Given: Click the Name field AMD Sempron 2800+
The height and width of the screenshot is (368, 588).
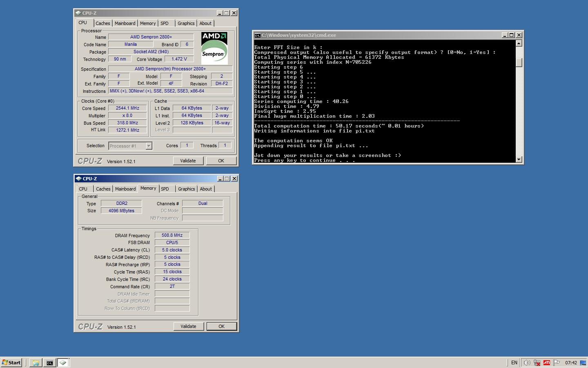Looking at the screenshot, I should point(151,37).
